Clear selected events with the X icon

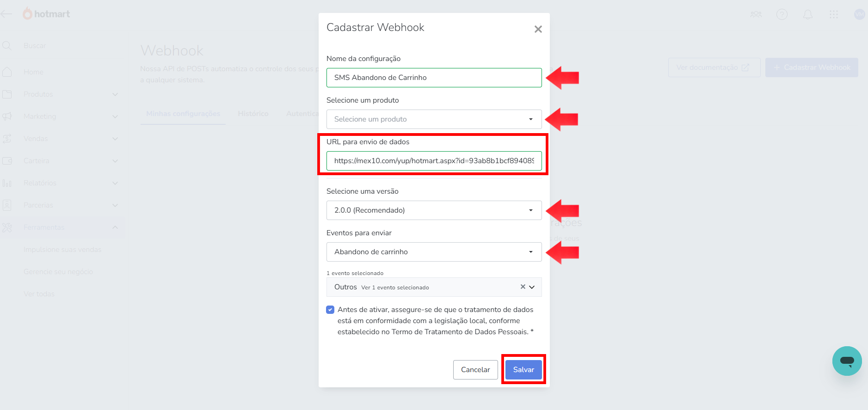tap(523, 287)
